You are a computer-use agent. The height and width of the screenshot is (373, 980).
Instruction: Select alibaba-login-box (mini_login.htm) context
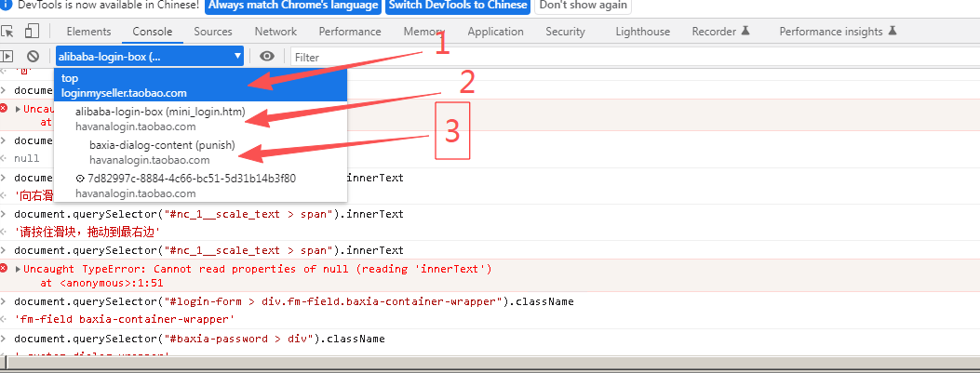[x=201, y=119]
